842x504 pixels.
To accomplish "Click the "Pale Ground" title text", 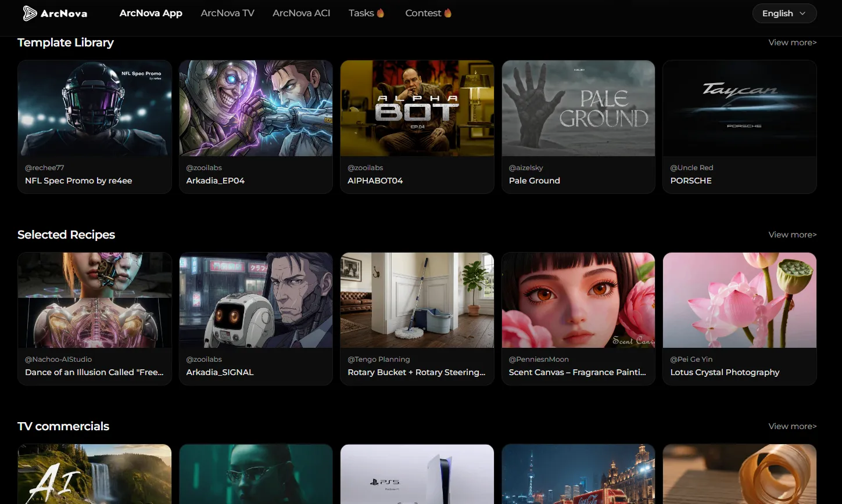I will tap(535, 181).
